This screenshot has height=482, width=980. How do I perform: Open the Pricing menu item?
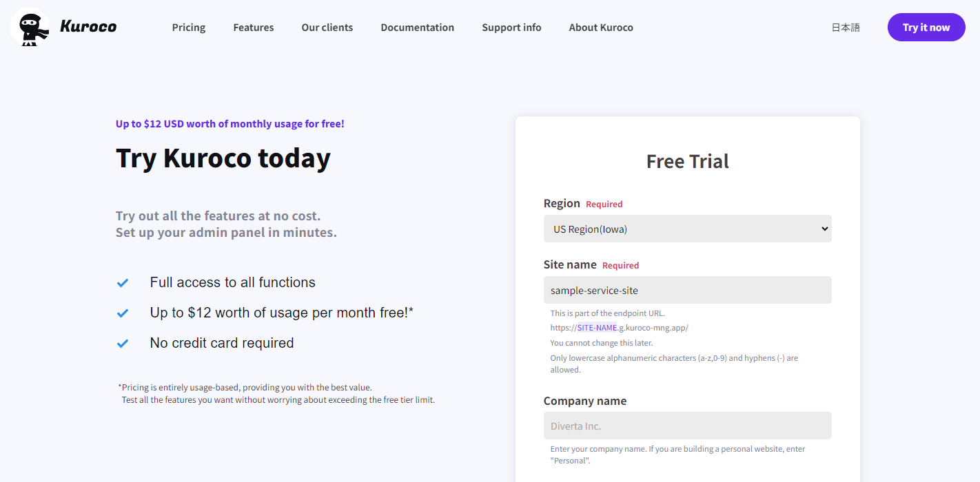click(189, 28)
